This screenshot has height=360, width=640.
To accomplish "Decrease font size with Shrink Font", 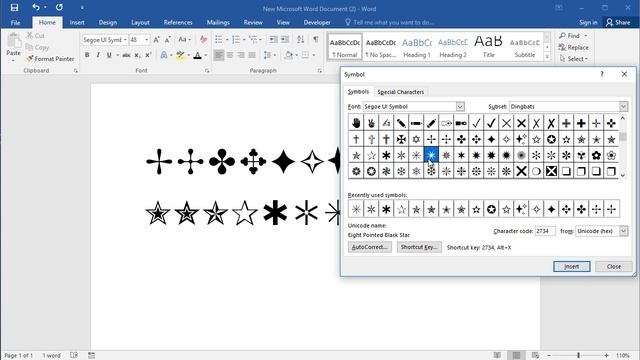I will pyautogui.click(x=167, y=40).
